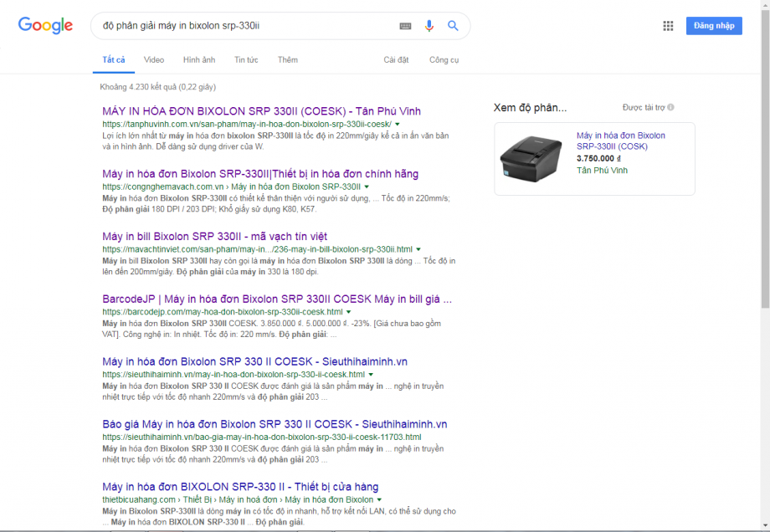Viewport: 770px width, 532px height.
Task: Open Bixolon SRP-330II chính hãng result link
Action: pyautogui.click(x=260, y=174)
